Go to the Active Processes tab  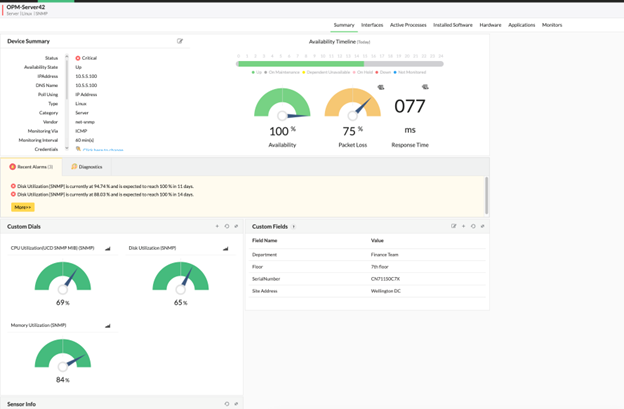(x=408, y=25)
